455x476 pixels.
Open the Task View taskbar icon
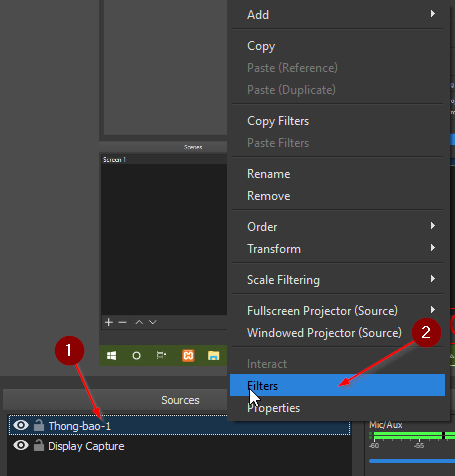(x=161, y=355)
